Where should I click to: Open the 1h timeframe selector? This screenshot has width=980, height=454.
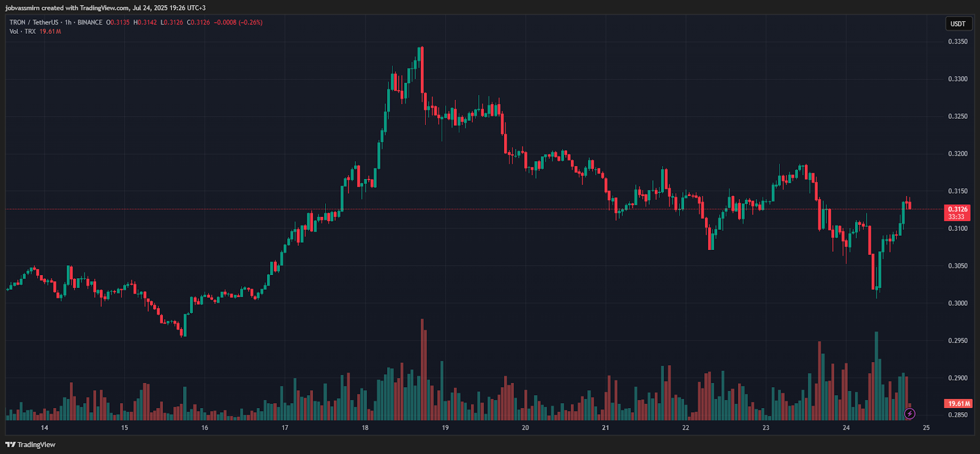(67, 21)
